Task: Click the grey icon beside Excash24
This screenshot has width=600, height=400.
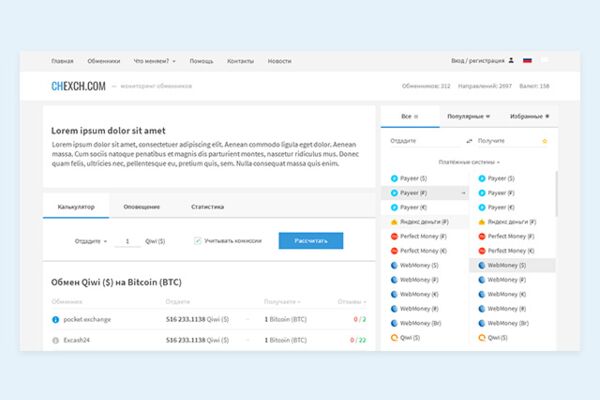Action: (55, 340)
